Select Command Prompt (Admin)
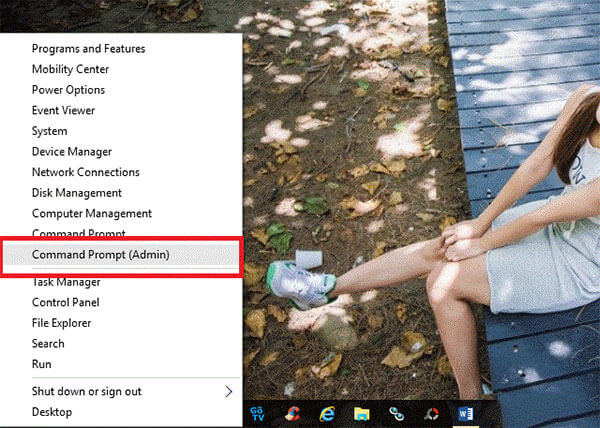The height and width of the screenshot is (428, 600). (100, 255)
